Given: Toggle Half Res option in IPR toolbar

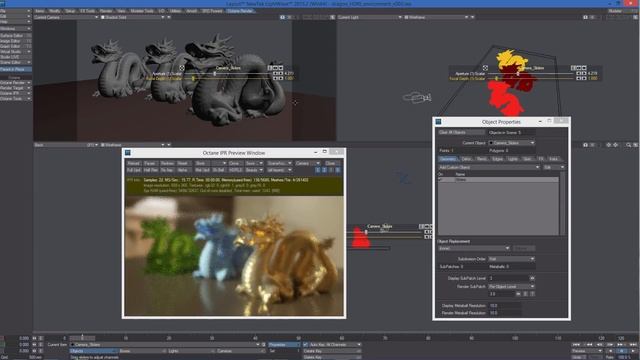Looking at the screenshot, I should pyautogui.click(x=150, y=170).
